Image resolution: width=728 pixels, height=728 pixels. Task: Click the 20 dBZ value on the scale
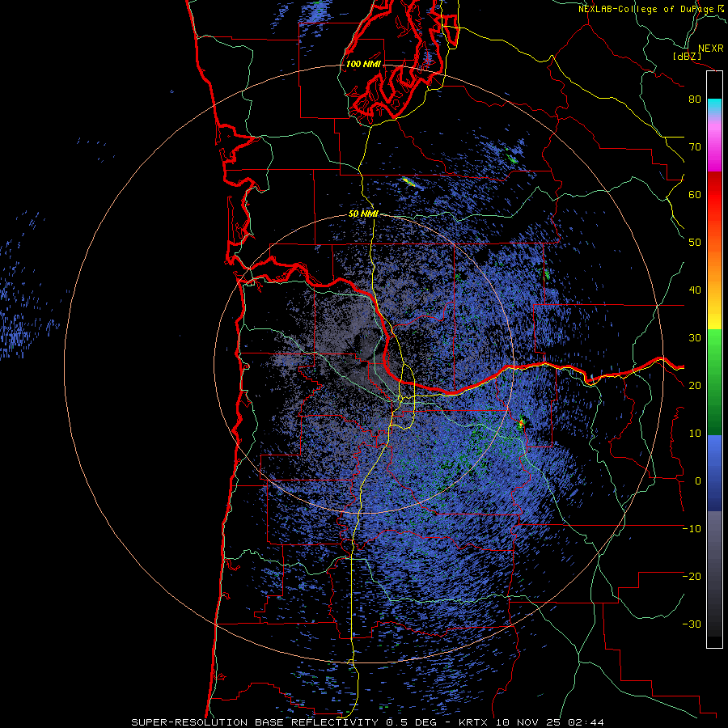pos(695,386)
